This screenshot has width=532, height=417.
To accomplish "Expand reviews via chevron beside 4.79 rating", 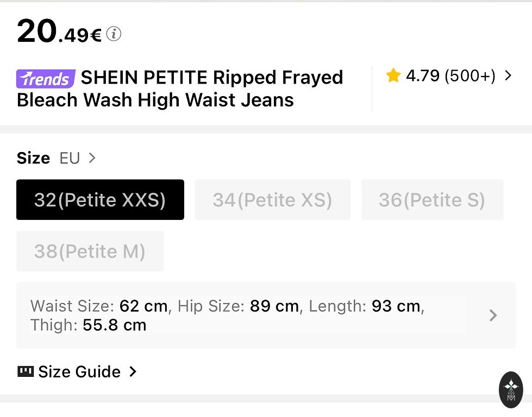I will 508,75.
